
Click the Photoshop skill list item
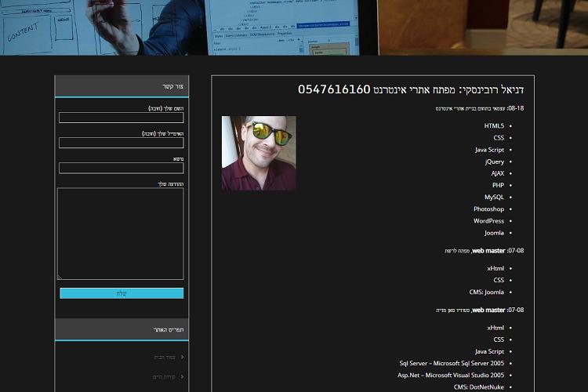click(x=488, y=209)
